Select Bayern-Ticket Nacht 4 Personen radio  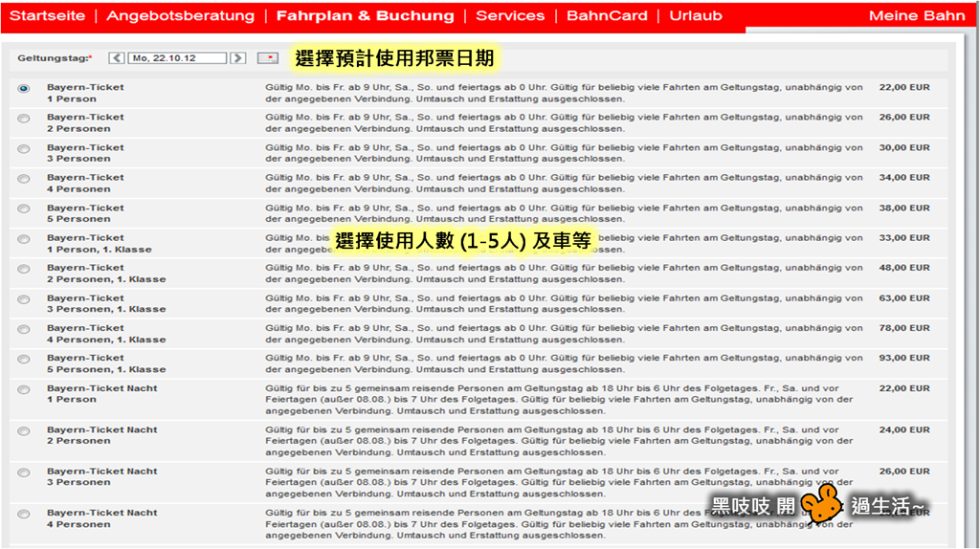pos(24,514)
